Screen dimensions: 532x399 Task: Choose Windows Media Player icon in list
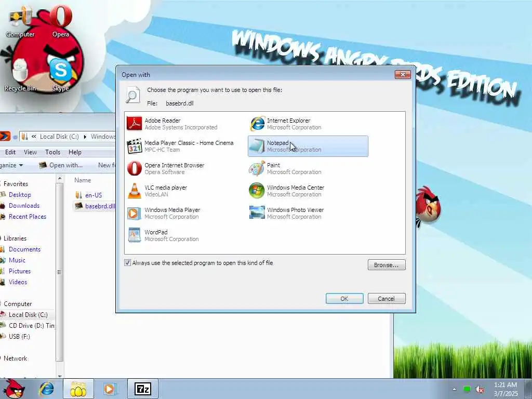click(x=134, y=213)
